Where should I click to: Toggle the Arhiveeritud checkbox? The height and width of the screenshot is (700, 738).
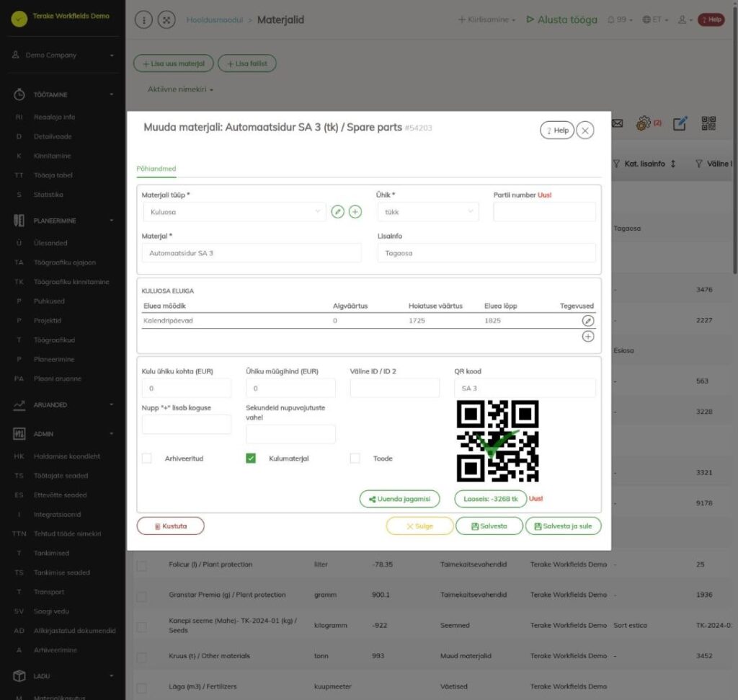147,458
